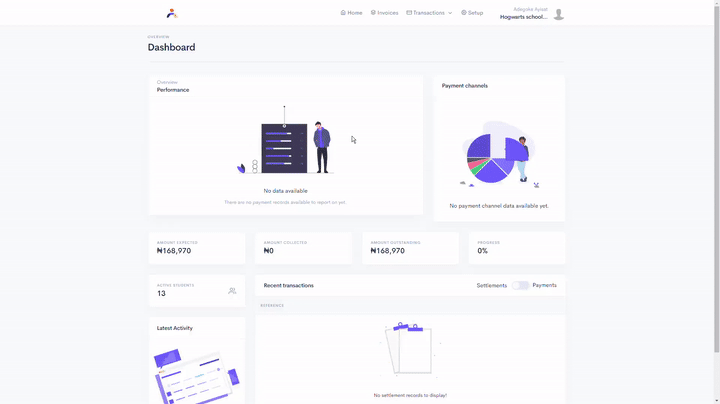
Task: Open the Setup page
Action: point(475,13)
